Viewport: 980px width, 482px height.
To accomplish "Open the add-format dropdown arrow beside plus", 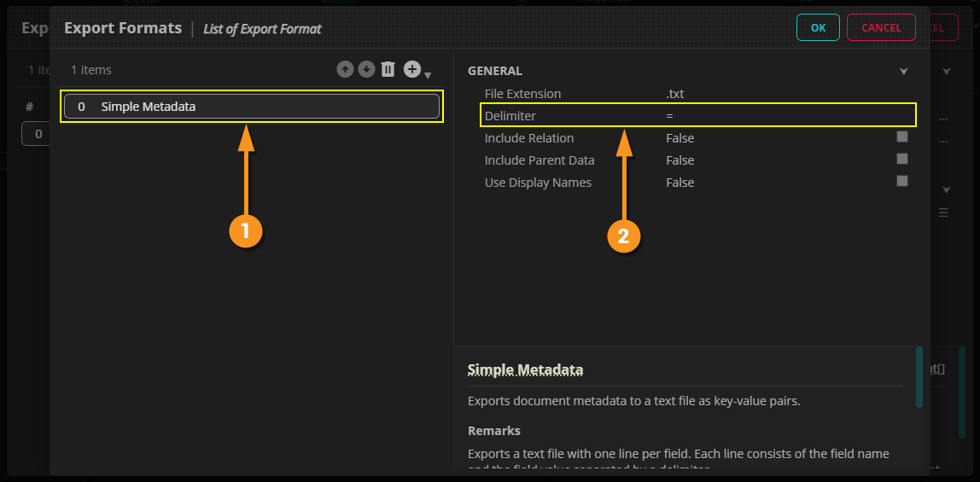I will tap(428, 76).
